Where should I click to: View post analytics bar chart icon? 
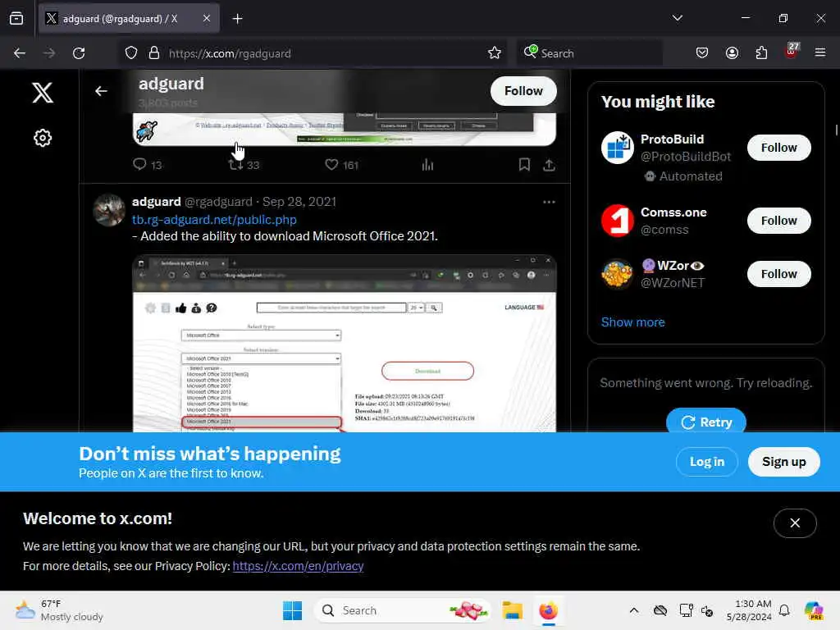pos(427,164)
